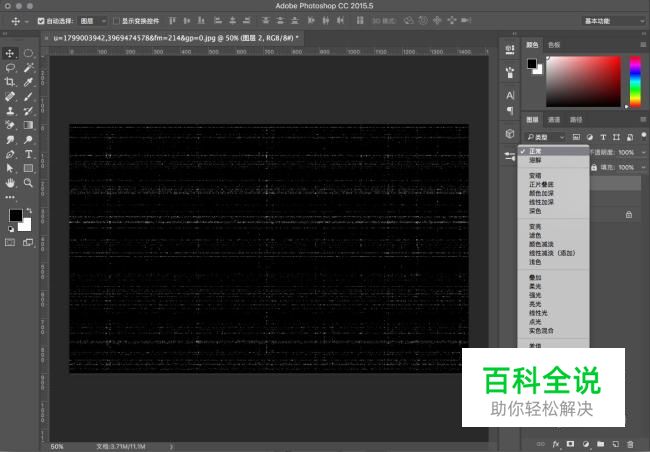Viewport: 650px width, 452px height.
Task: Enable the 显示变换控件 checkbox
Action: (x=116, y=21)
